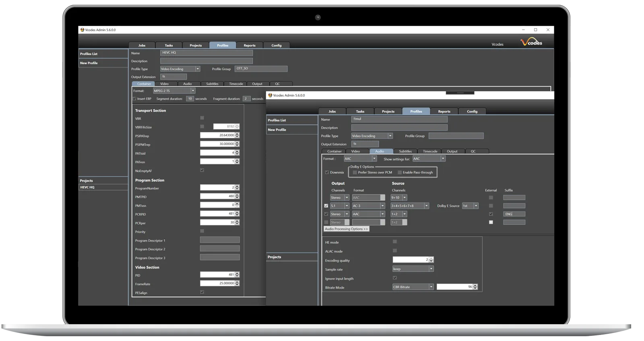644x341 pixels.
Task: Select Audio sub-tab in back window
Action: tap(188, 84)
